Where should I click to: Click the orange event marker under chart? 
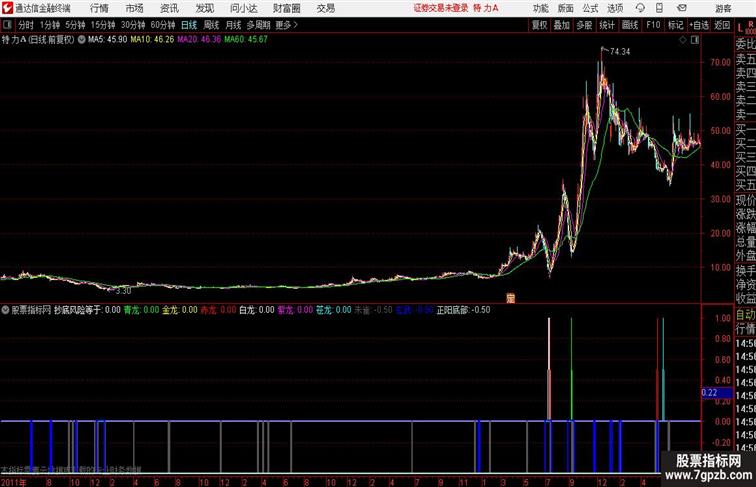[511, 298]
